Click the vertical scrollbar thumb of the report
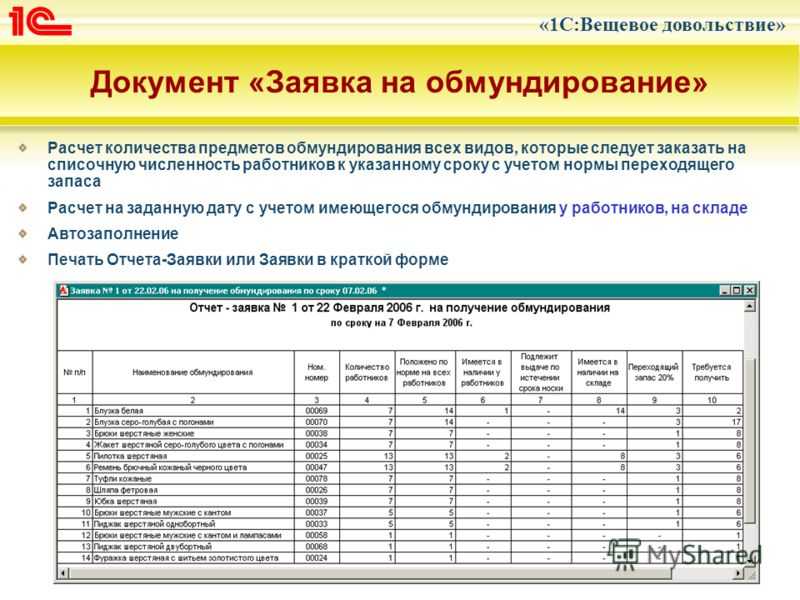The height and width of the screenshot is (600, 800). coord(749,441)
